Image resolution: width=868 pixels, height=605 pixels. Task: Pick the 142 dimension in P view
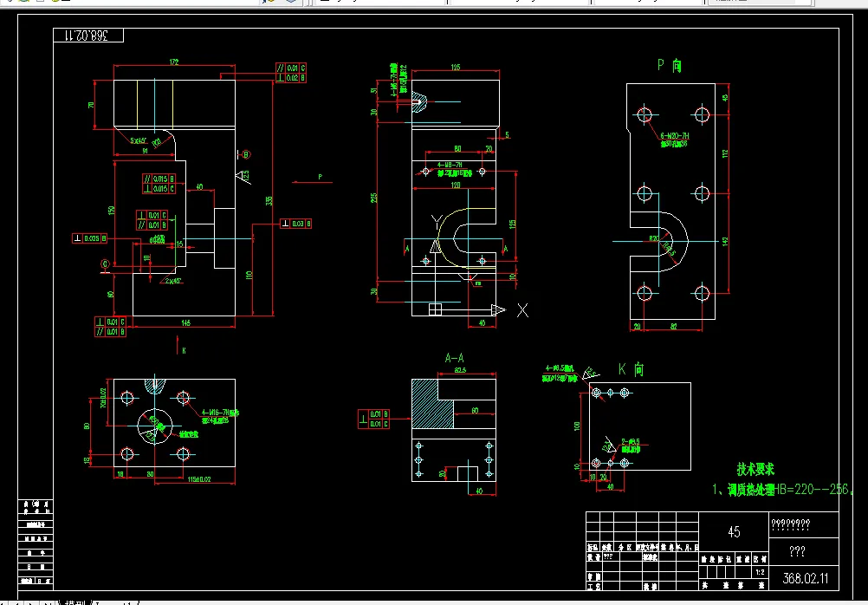click(725, 242)
